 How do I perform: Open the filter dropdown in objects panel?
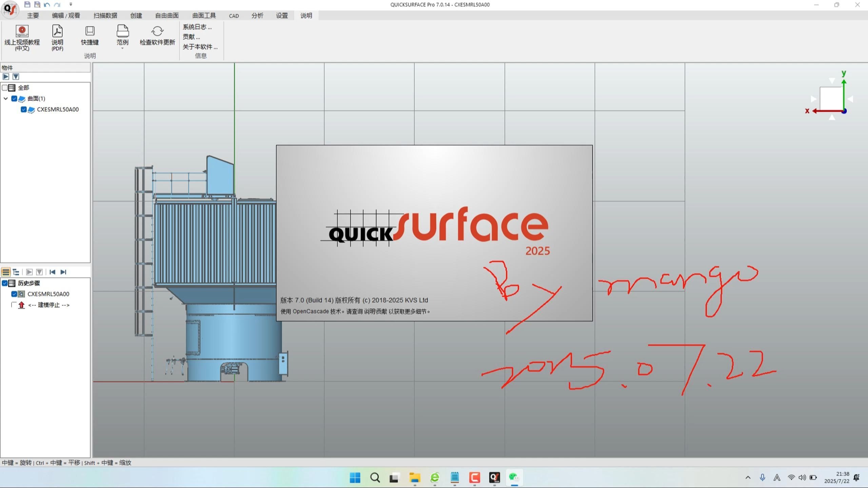(16, 77)
